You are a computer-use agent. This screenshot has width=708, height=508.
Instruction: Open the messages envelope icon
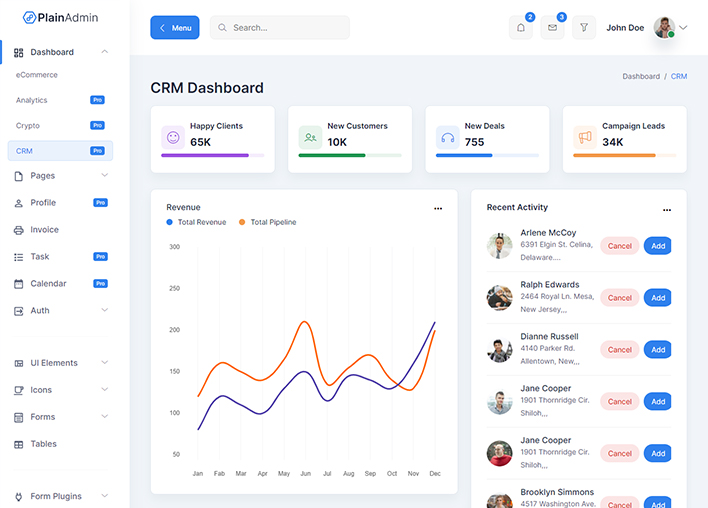tap(552, 28)
